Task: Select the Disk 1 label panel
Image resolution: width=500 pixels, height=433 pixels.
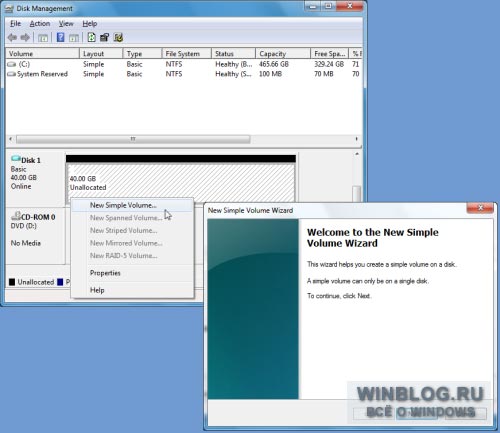Action: tap(35, 179)
